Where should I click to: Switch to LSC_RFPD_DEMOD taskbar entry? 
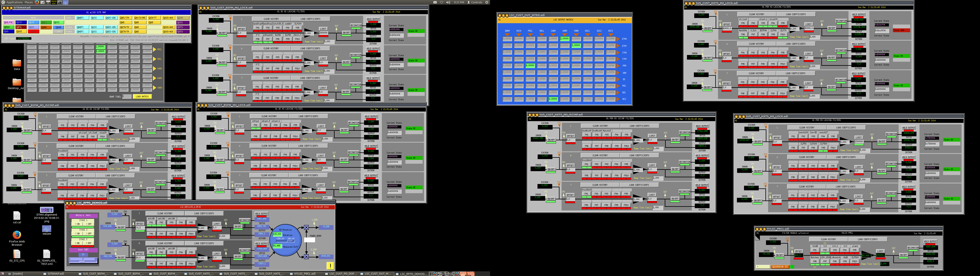(412, 274)
